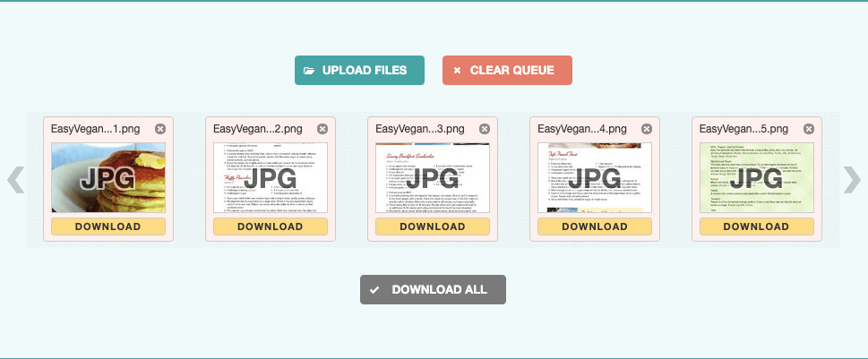Remove EasyVegan...5.png using its X icon
868x359 pixels.
tap(809, 129)
